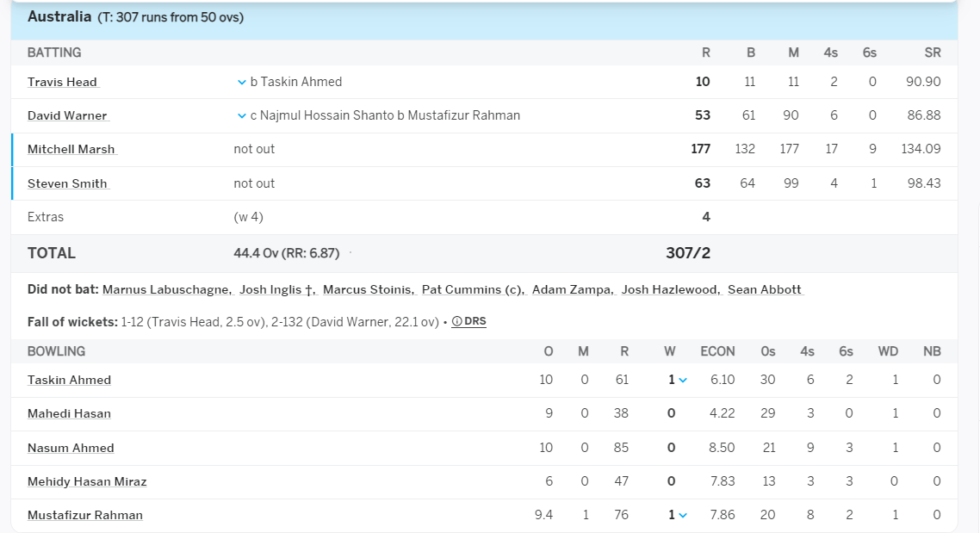Expand Travis Head dismissal details chevron
Image resolution: width=980 pixels, height=533 pixels.
click(241, 82)
